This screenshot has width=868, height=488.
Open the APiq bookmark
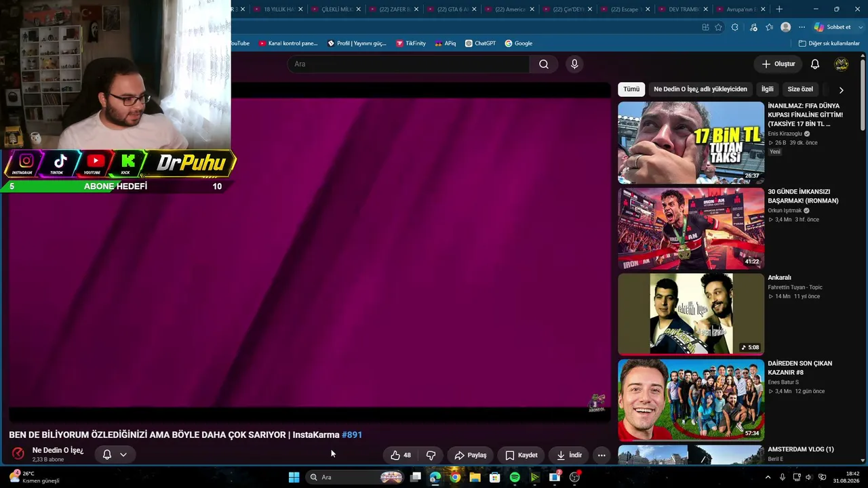(x=446, y=43)
